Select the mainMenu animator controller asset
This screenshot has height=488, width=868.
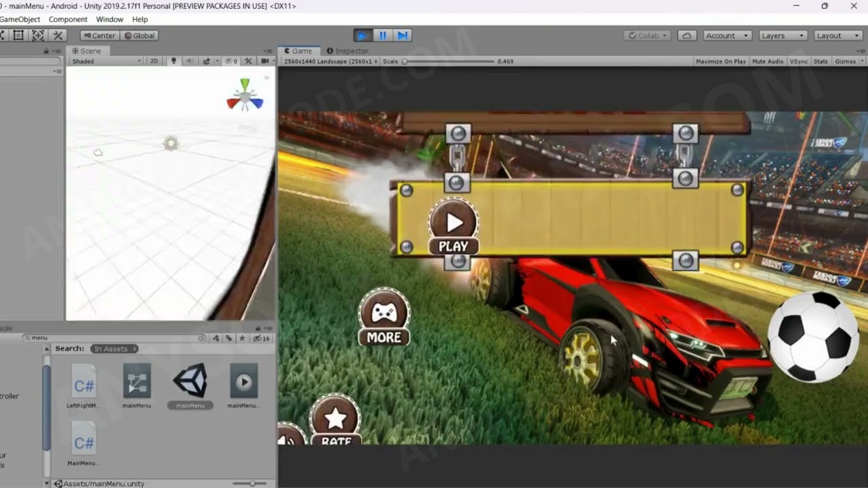point(136,387)
